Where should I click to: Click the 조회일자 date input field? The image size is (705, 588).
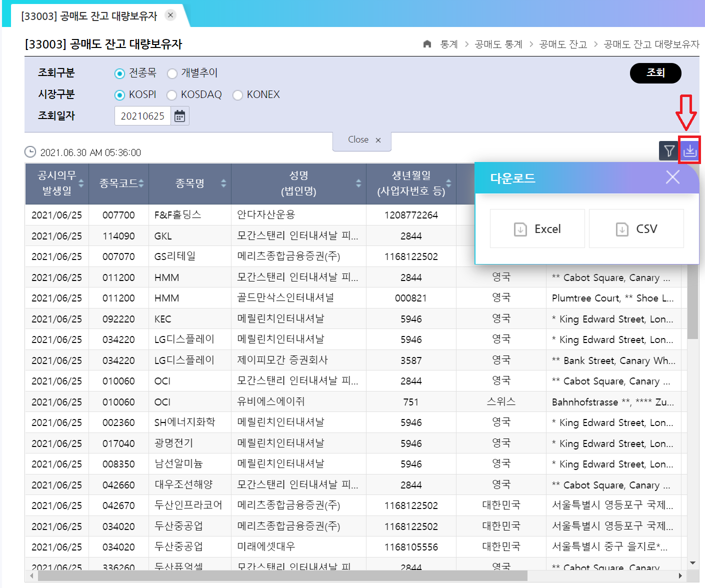coord(142,116)
